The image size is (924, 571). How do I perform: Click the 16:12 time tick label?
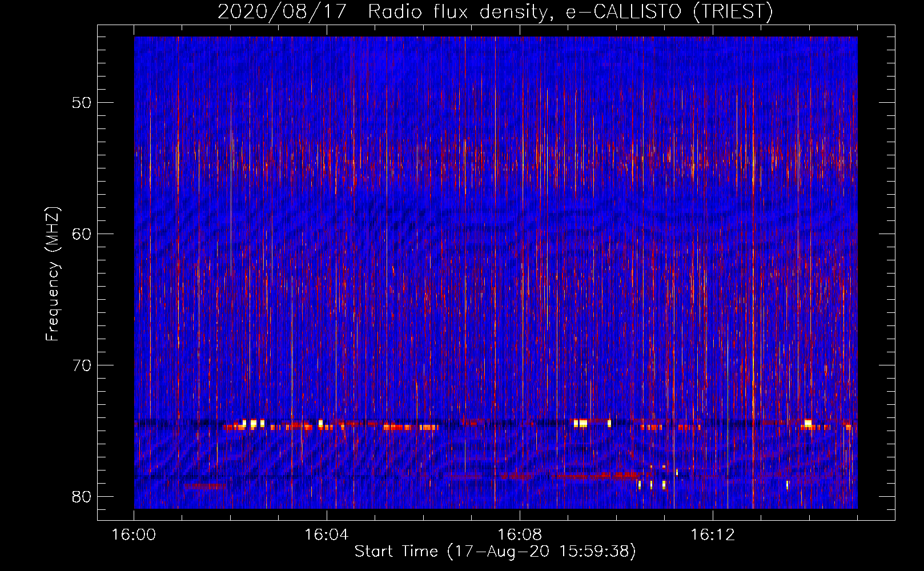(x=713, y=535)
